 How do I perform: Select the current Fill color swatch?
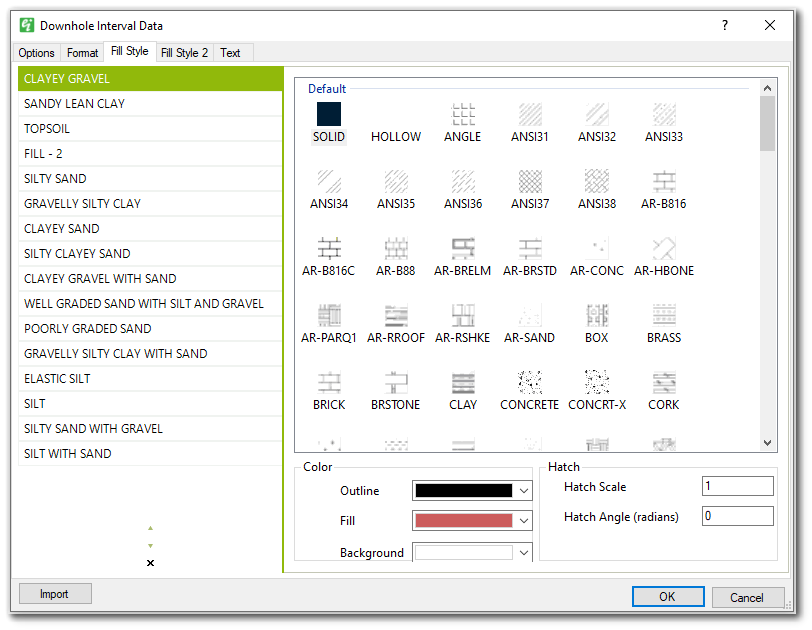pos(465,520)
